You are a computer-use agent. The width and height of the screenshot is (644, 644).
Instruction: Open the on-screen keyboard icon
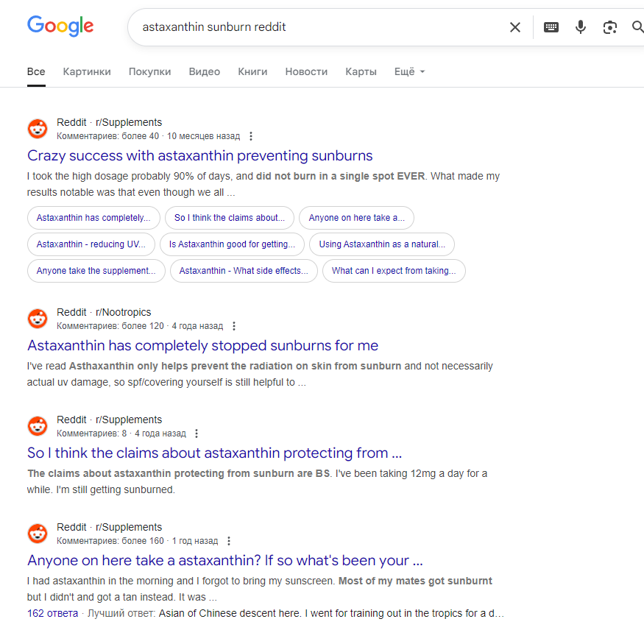551,27
